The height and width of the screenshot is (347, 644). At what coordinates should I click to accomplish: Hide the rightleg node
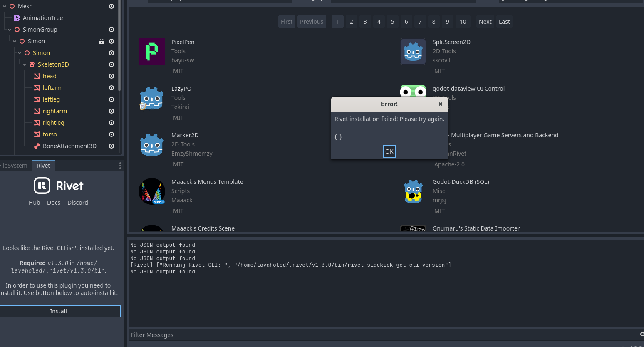pos(111,123)
